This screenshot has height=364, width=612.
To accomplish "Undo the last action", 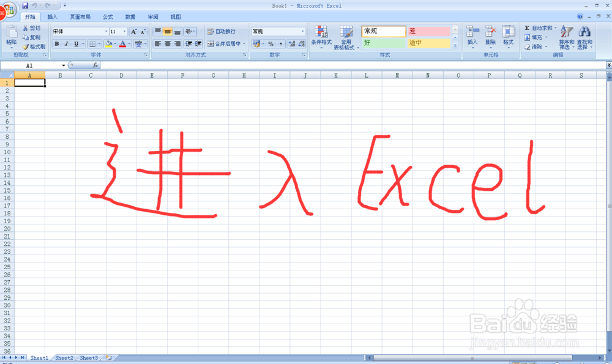I will click(x=34, y=6).
